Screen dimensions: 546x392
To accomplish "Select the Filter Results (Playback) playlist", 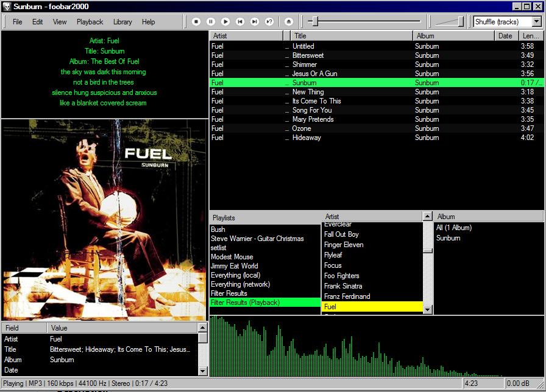I will point(265,303).
